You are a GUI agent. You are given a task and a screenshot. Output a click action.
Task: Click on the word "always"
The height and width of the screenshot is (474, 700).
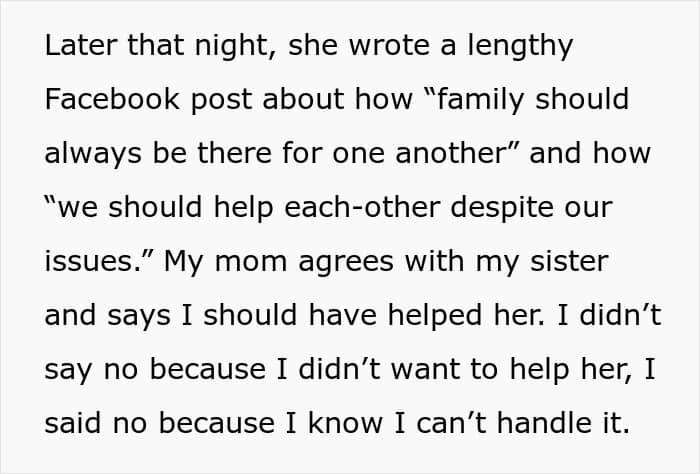(93, 155)
